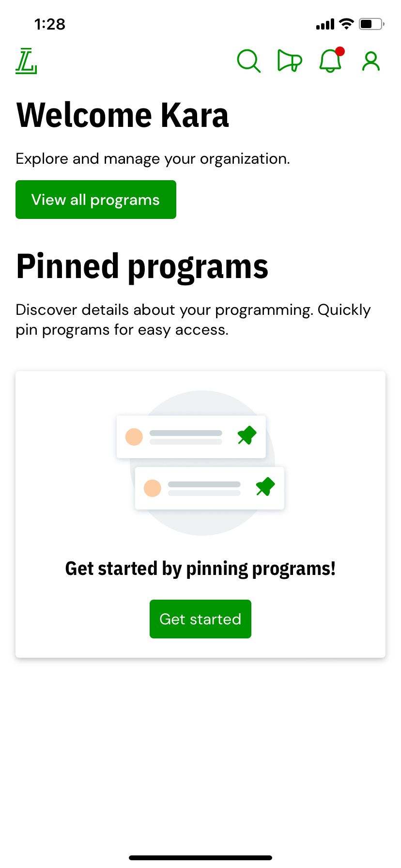Tap "Get started by pinning programs!" text
Viewport: 401px width, 868px height.
pyautogui.click(x=200, y=569)
